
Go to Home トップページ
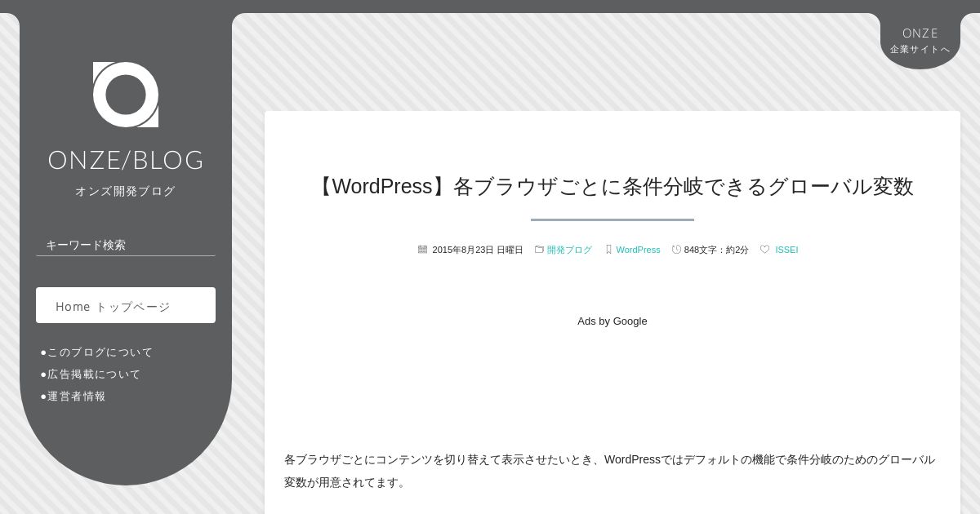126,305
